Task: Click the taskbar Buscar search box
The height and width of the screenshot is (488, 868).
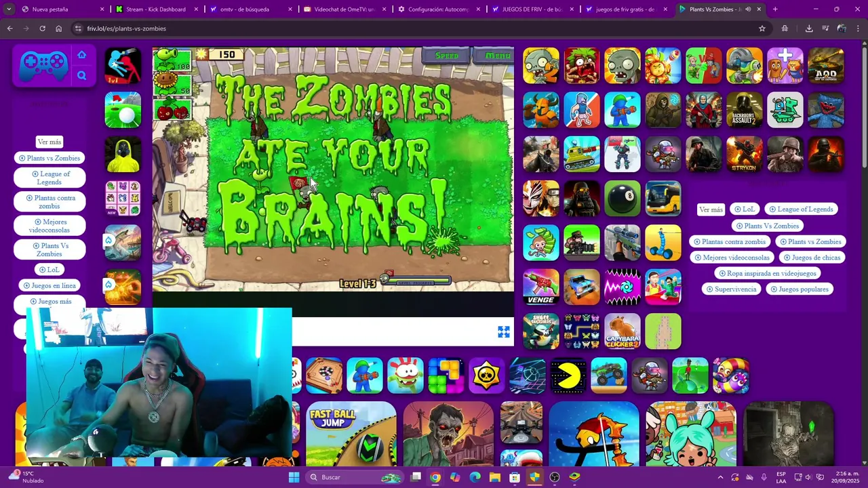Action: (x=355, y=477)
